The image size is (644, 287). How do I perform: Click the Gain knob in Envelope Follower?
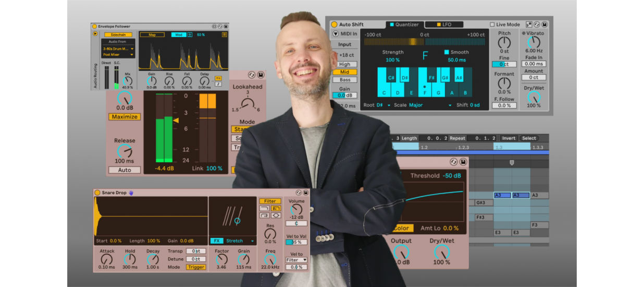click(x=152, y=81)
